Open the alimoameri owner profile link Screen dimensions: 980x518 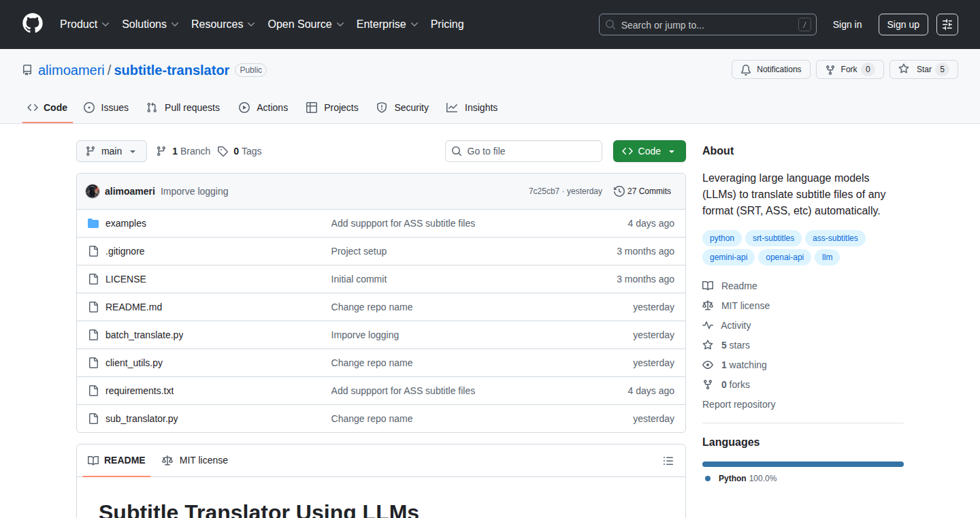pyautogui.click(x=71, y=70)
